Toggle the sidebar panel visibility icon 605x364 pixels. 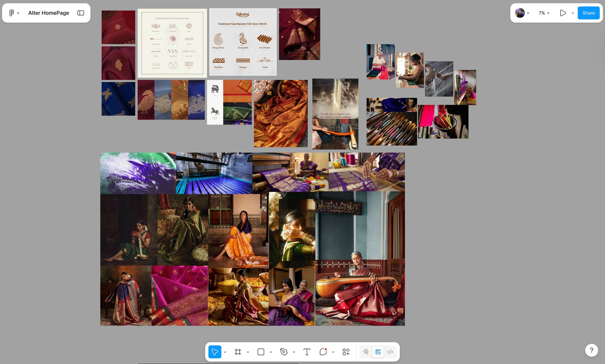81,13
